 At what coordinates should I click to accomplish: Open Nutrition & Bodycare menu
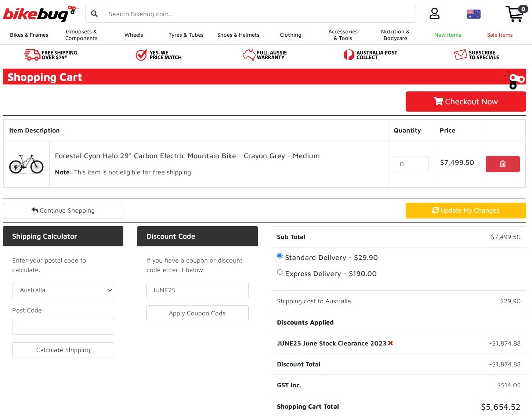[x=395, y=35]
